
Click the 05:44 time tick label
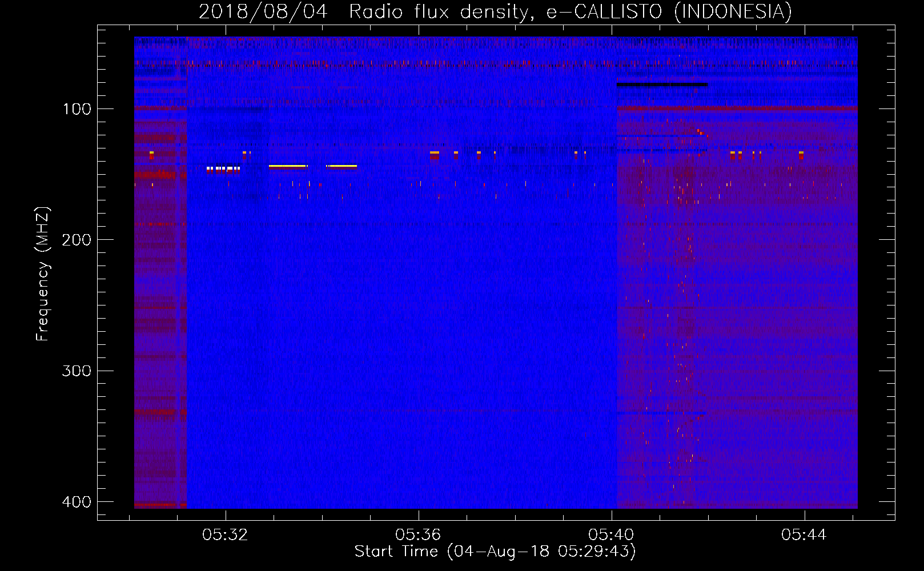805,535
